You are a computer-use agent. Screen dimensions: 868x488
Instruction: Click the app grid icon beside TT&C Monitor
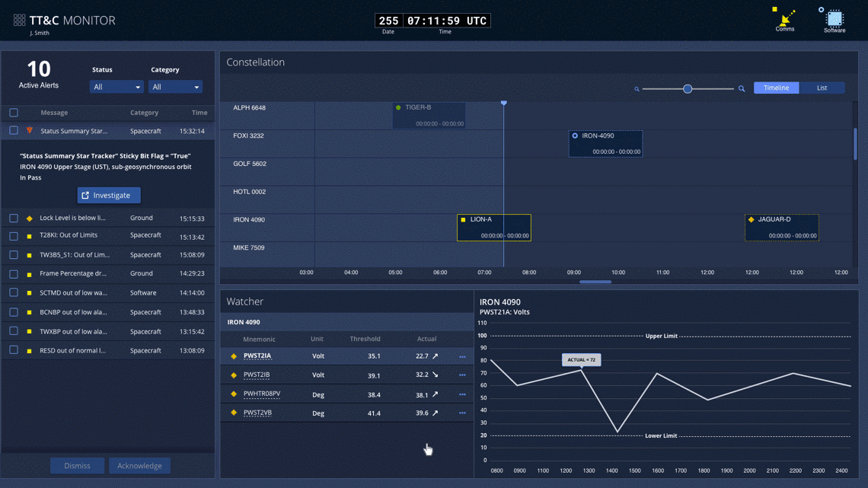[x=19, y=21]
